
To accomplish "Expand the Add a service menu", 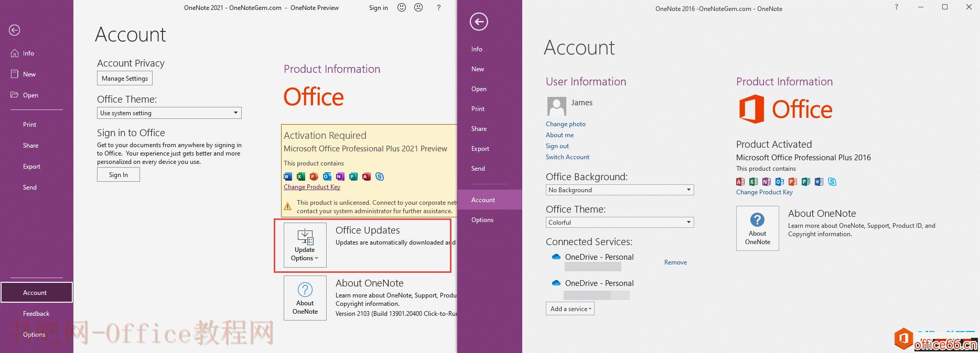I will click(x=570, y=308).
